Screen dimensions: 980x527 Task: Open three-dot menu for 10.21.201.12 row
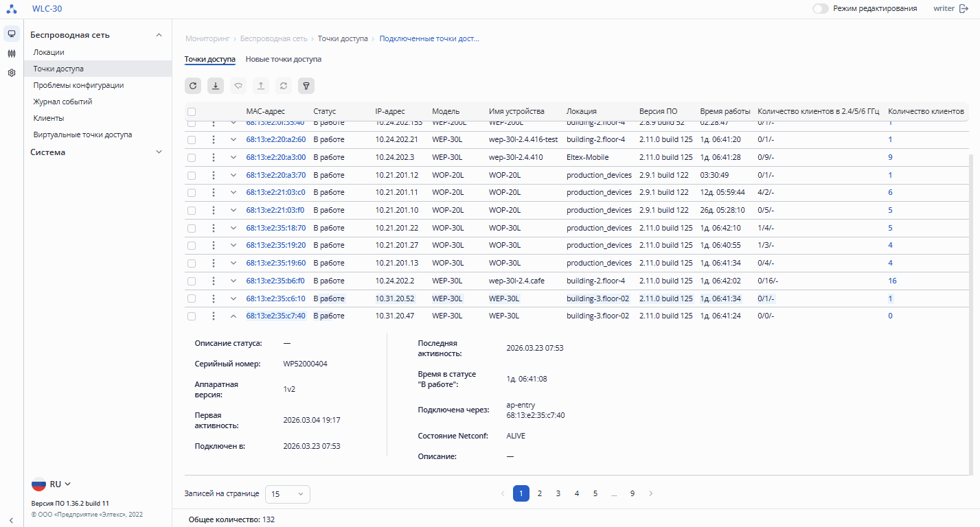[x=214, y=175]
